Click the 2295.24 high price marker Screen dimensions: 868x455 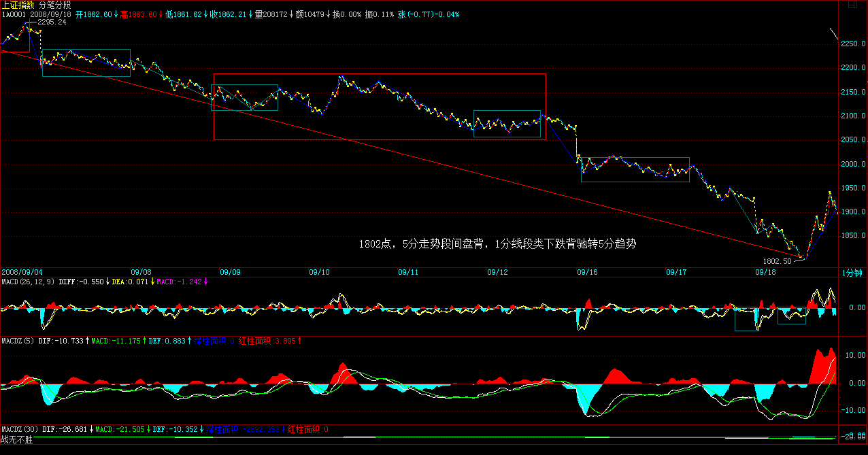(52, 22)
